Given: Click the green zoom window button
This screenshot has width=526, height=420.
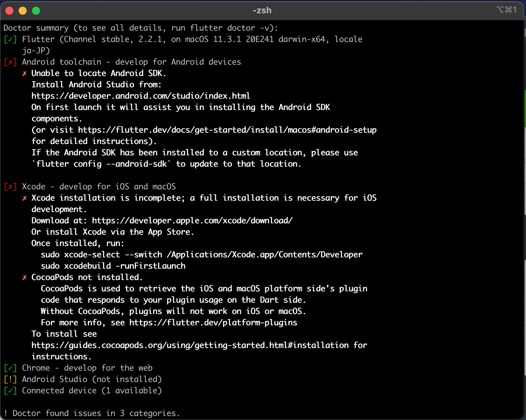Looking at the screenshot, I should [x=36, y=11].
